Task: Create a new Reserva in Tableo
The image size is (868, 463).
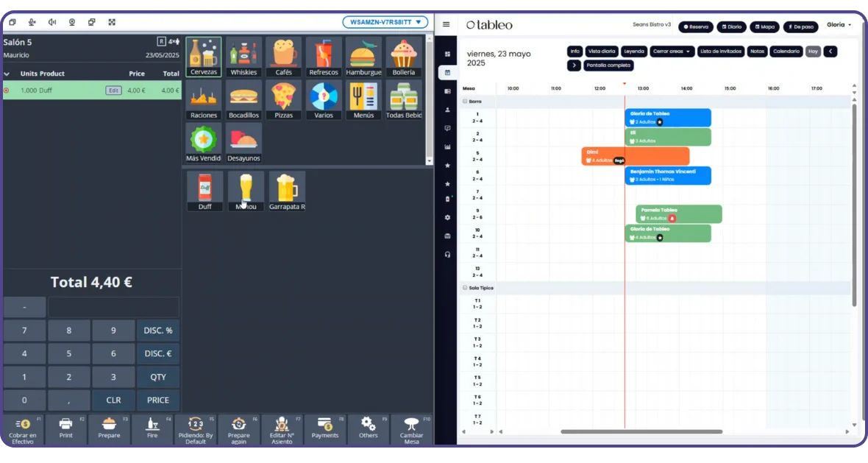Action: (x=696, y=26)
